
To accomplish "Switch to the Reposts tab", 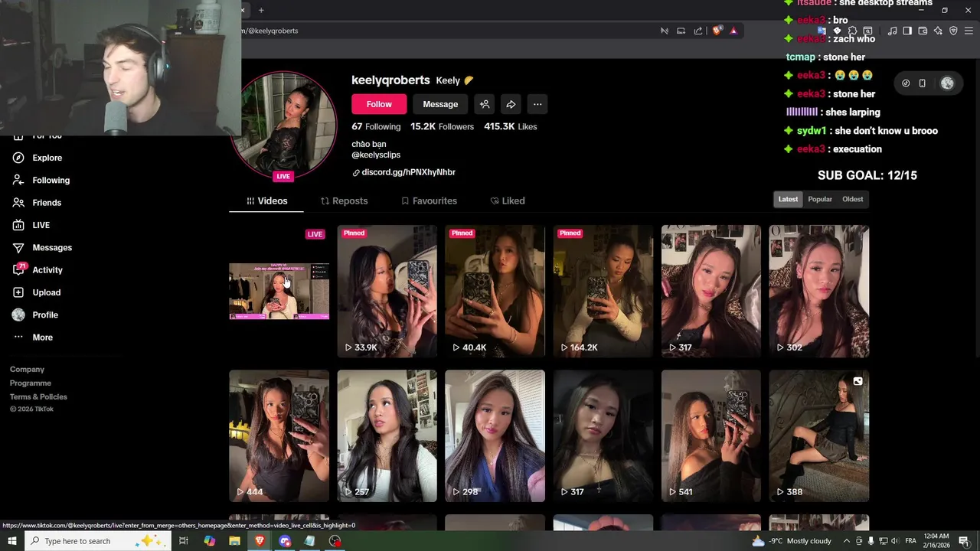I will coord(344,201).
